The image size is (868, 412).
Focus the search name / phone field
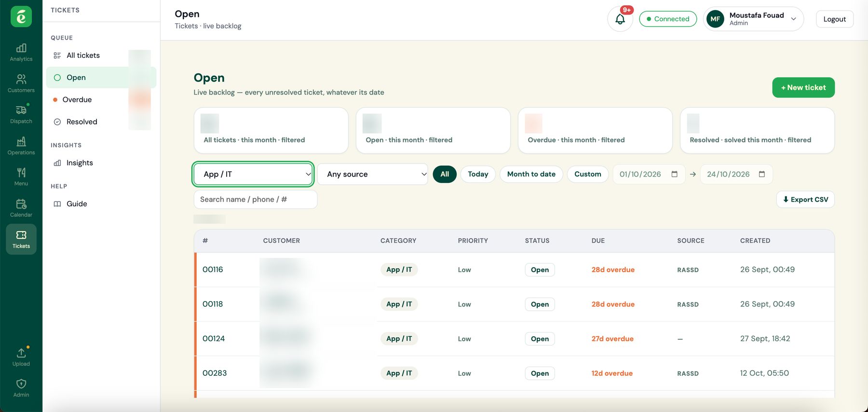click(256, 200)
